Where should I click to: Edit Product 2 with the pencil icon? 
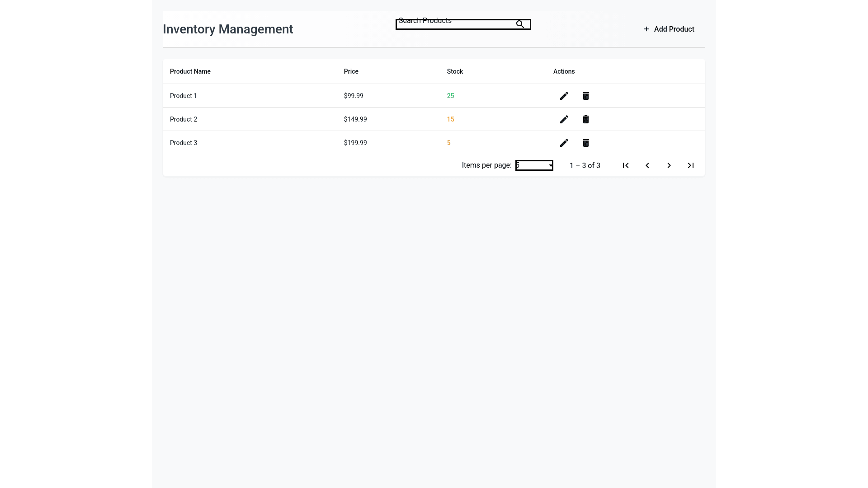point(564,119)
